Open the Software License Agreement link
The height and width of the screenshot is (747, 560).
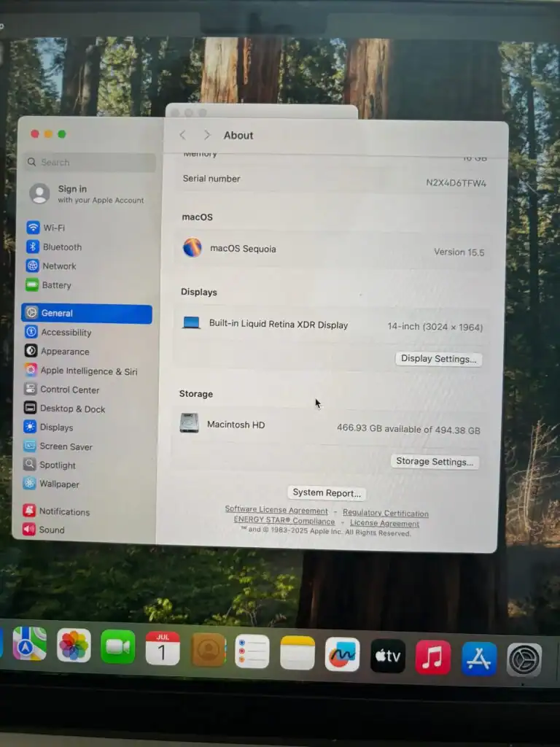coord(276,511)
